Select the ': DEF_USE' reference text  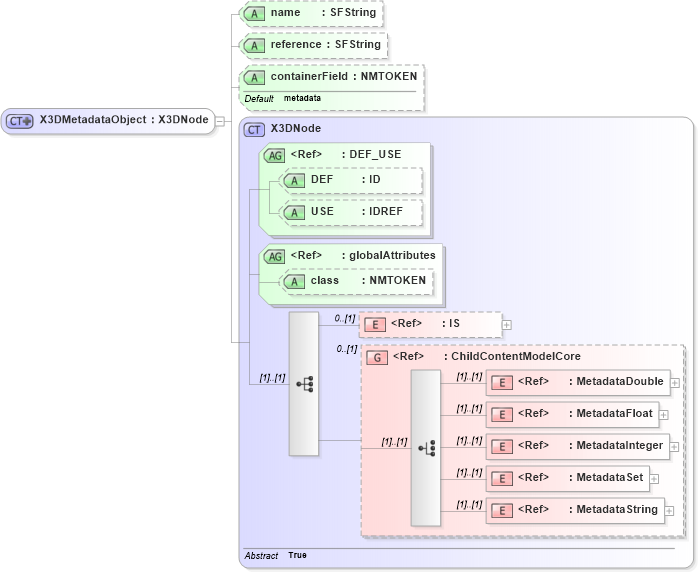[x=371, y=154]
